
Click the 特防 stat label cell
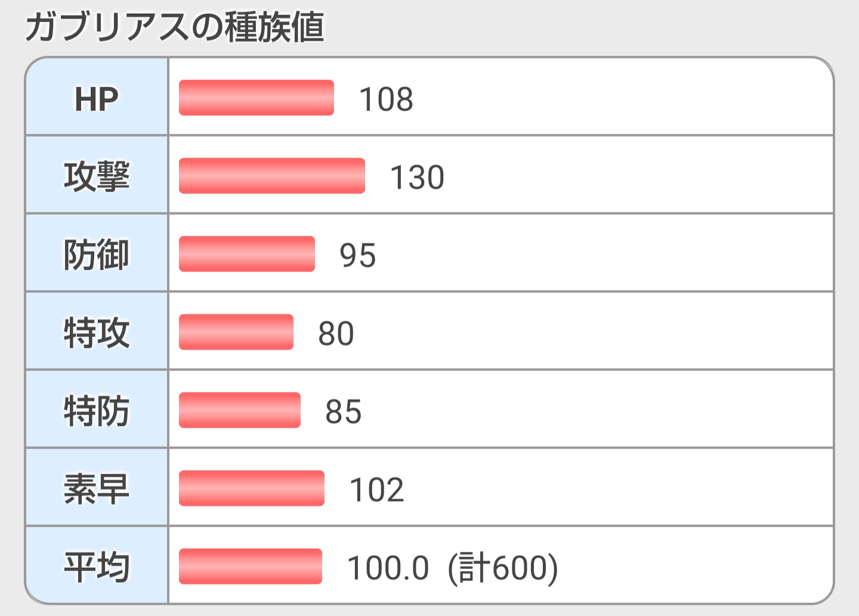pos(97,409)
